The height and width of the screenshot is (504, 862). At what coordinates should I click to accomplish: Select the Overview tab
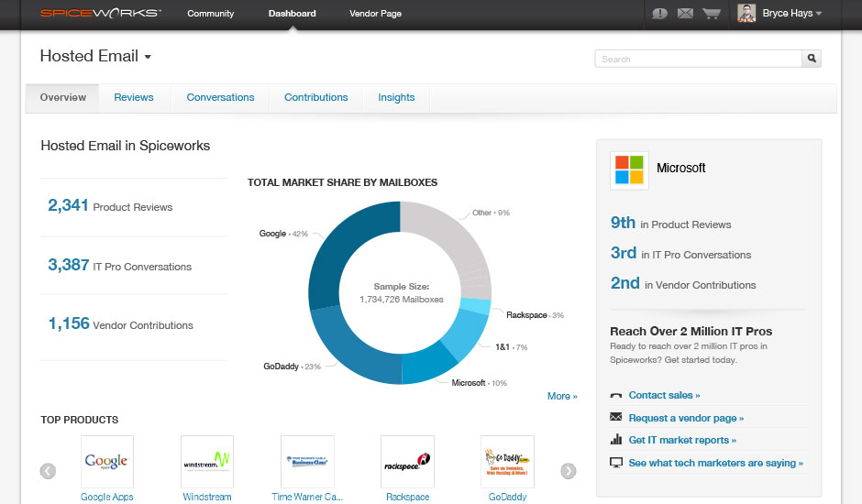coord(62,97)
